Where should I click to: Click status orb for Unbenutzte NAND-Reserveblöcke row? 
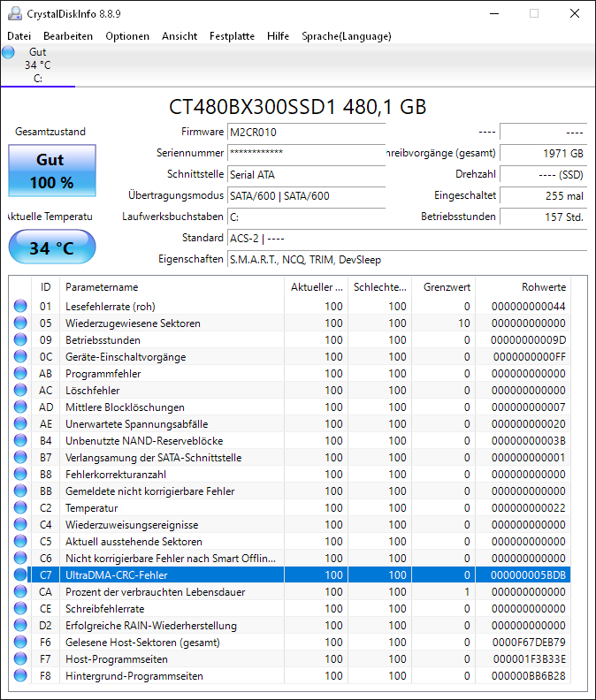pyautogui.click(x=20, y=441)
